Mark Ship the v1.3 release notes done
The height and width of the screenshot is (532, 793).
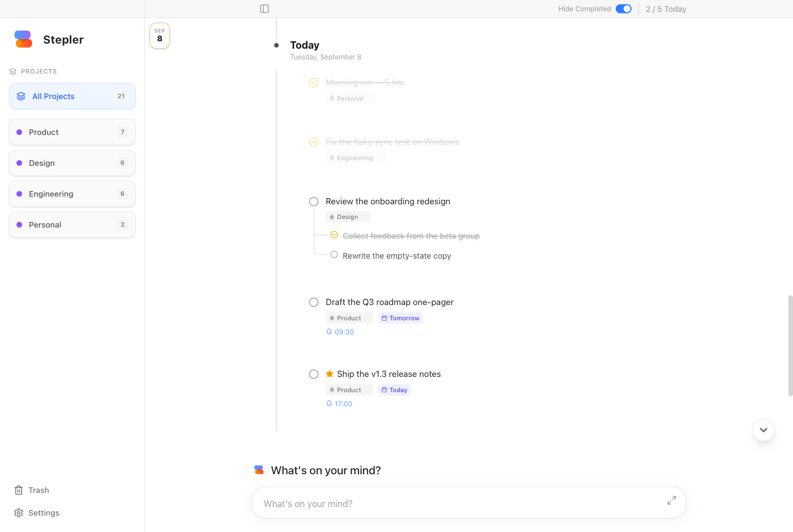(314, 374)
